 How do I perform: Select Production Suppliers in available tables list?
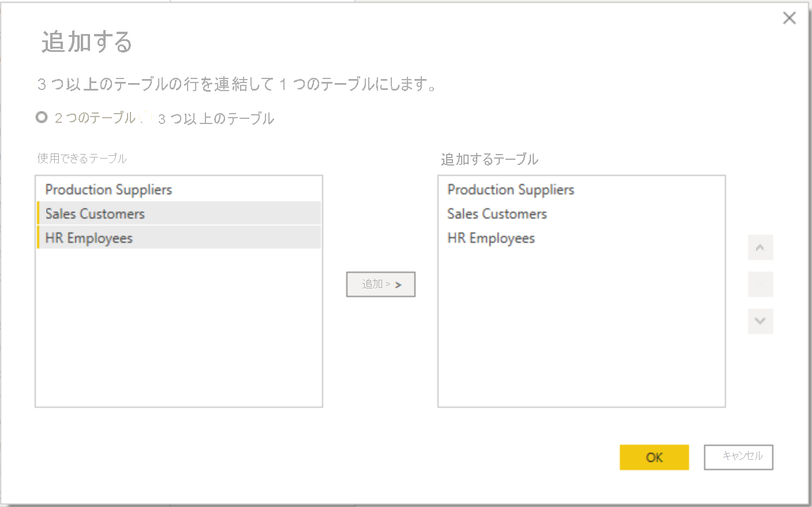[108, 190]
